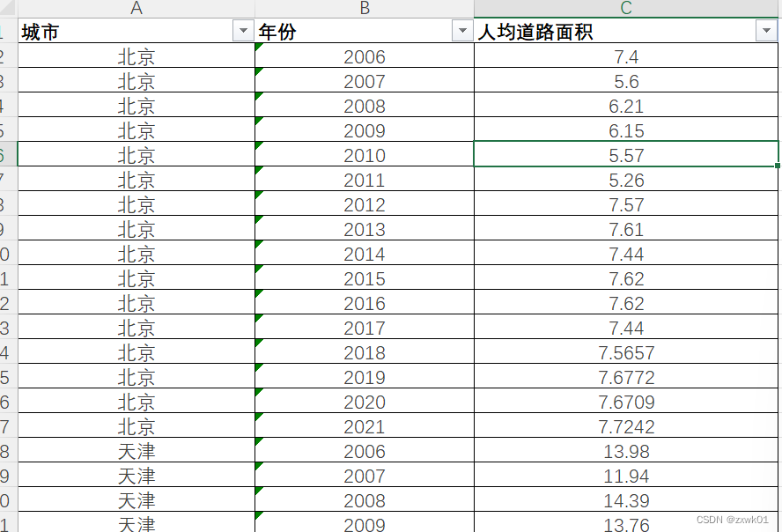Select the 北京 year 2011 cell

(x=365, y=179)
